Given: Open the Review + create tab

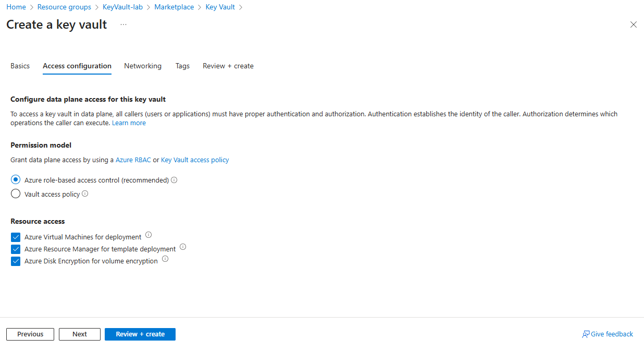Looking at the screenshot, I should 228,66.
